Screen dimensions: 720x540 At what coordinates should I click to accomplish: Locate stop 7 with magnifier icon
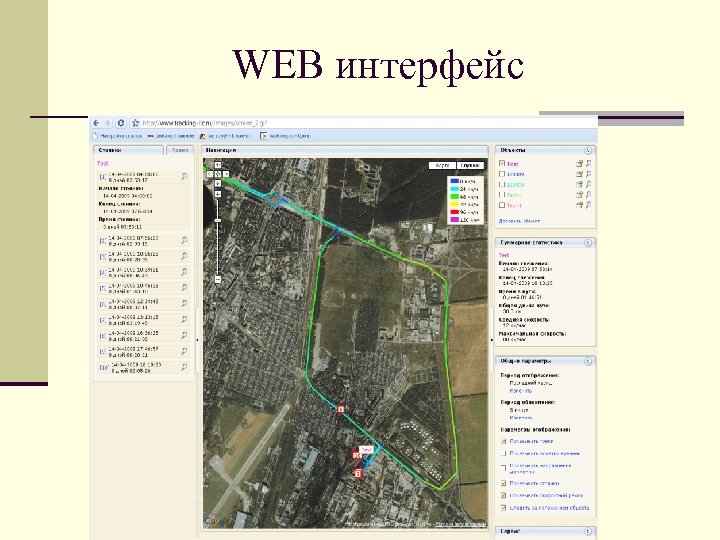coord(184,319)
